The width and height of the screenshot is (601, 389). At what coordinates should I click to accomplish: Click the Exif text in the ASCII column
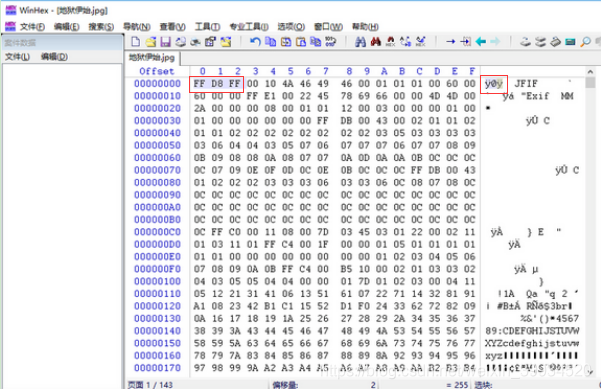click(x=537, y=96)
